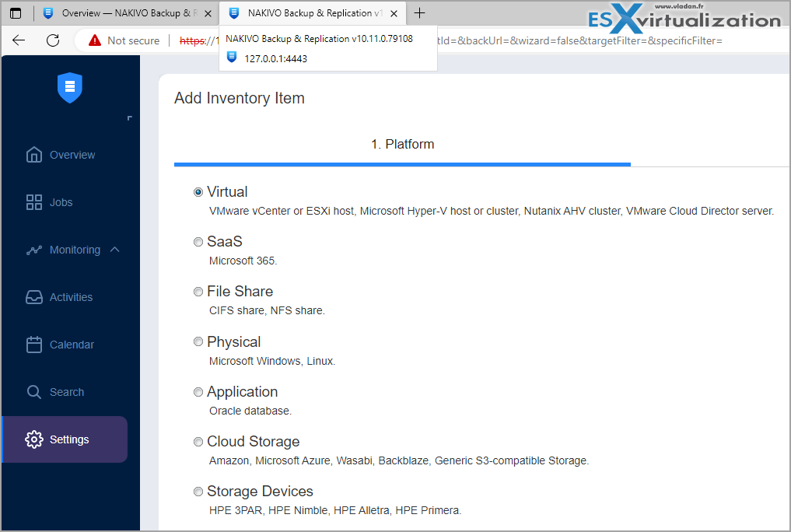This screenshot has width=791, height=532.
Task: Click the CIFS share, NFS share description
Action: click(x=267, y=310)
